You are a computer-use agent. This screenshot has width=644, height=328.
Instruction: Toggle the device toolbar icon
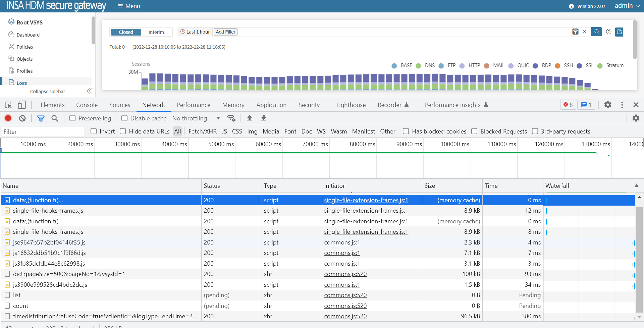[22, 105]
